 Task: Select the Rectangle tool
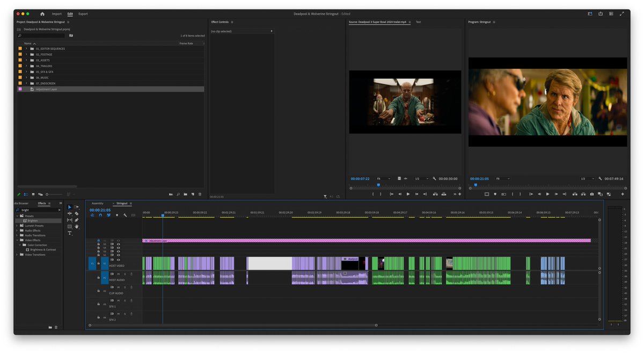tap(69, 226)
